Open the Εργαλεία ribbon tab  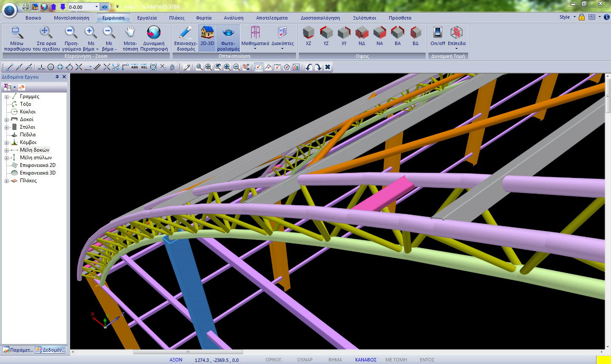(x=147, y=18)
